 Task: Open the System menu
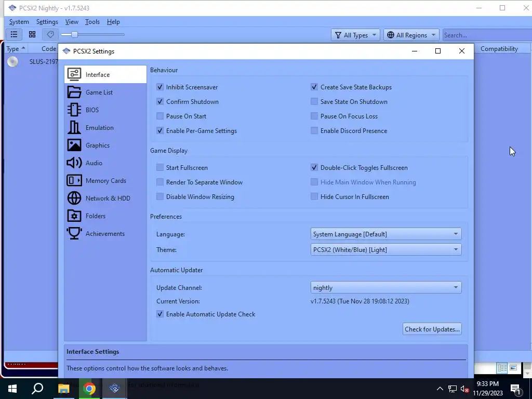coord(19,22)
